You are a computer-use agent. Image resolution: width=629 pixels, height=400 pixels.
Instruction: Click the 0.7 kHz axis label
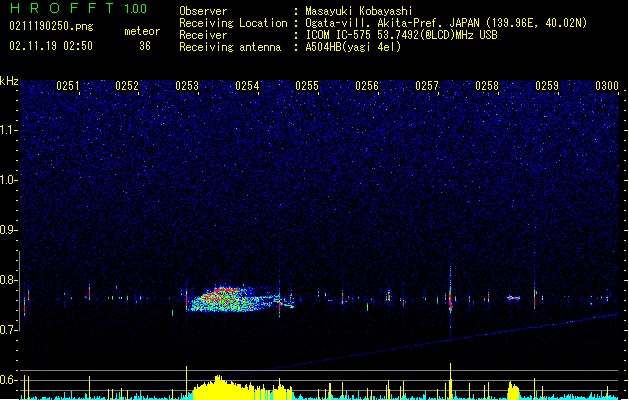pos(8,330)
